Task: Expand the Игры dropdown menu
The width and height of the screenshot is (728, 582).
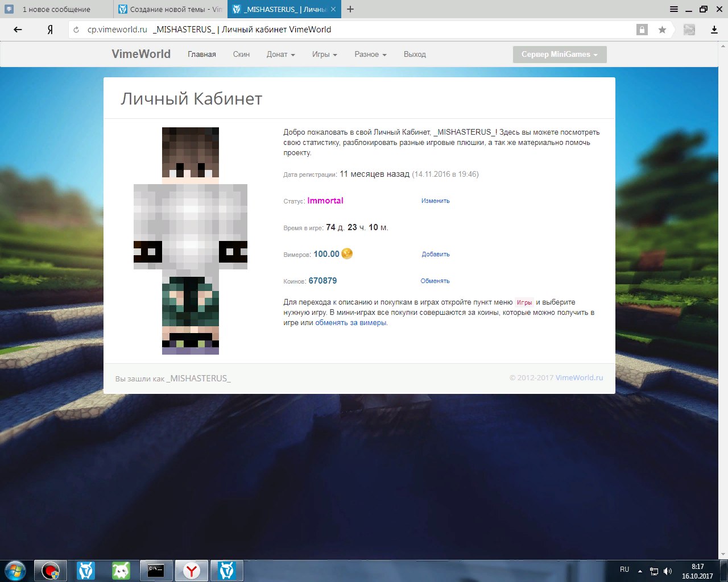Action: [x=325, y=55]
